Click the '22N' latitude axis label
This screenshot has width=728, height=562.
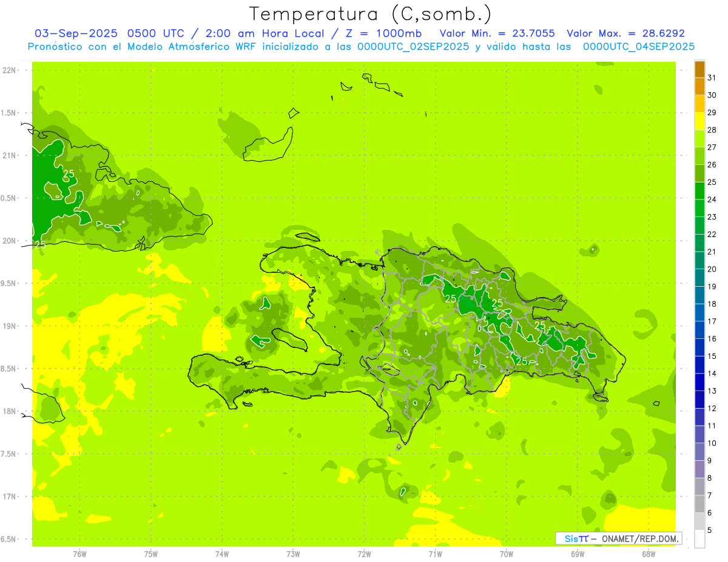click(10, 70)
